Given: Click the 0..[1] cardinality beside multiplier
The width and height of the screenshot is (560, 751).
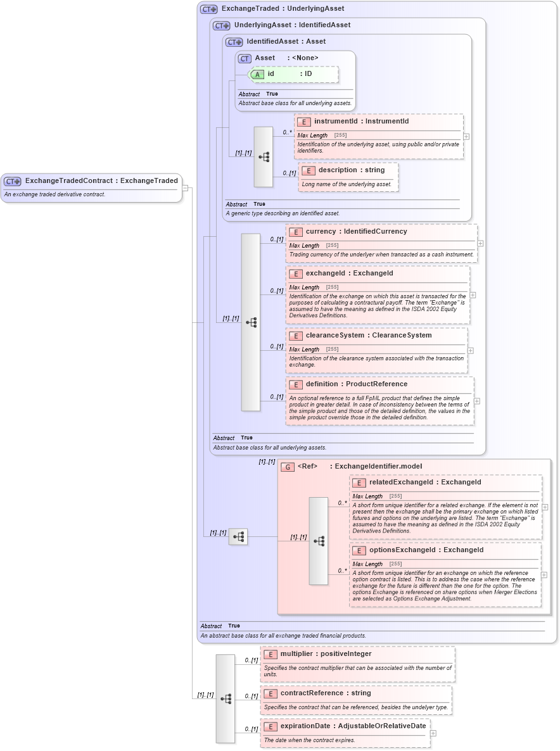Looking at the screenshot, I should [x=251, y=660].
